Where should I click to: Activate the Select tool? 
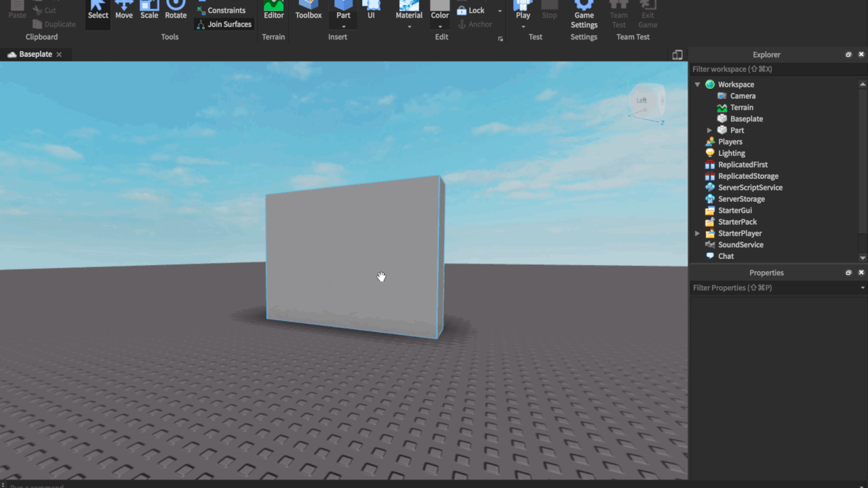point(98,11)
